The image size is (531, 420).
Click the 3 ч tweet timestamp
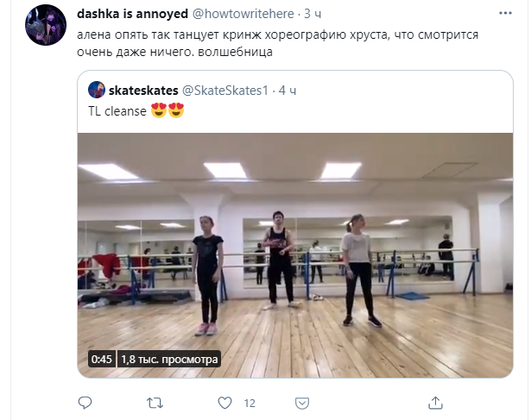(313, 14)
